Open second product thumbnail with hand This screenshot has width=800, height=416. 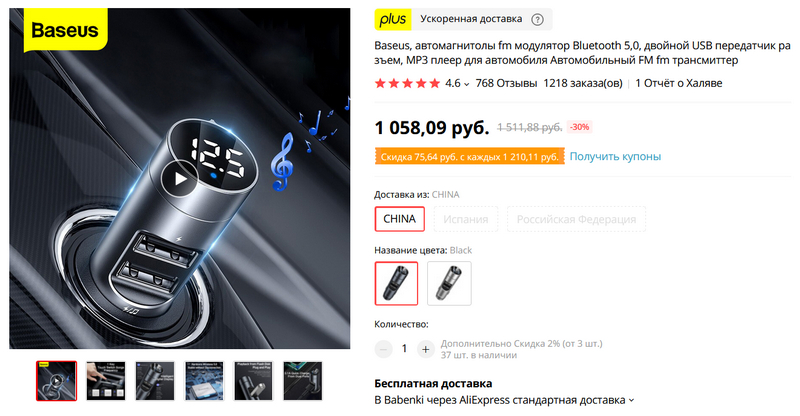coord(106,381)
